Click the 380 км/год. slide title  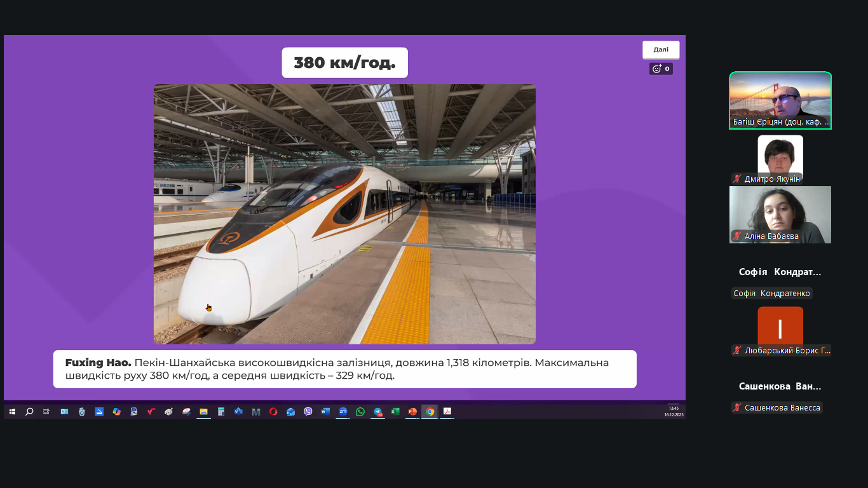coord(344,63)
